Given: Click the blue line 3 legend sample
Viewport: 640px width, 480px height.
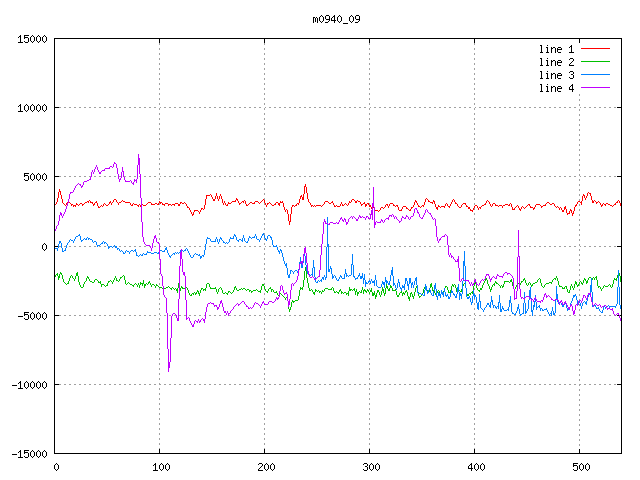Looking at the screenshot, I should (x=595, y=75).
